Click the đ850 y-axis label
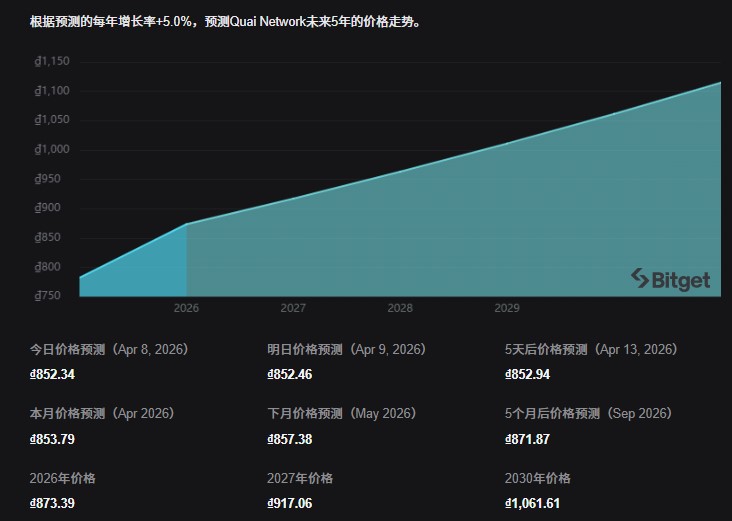 [48, 238]
